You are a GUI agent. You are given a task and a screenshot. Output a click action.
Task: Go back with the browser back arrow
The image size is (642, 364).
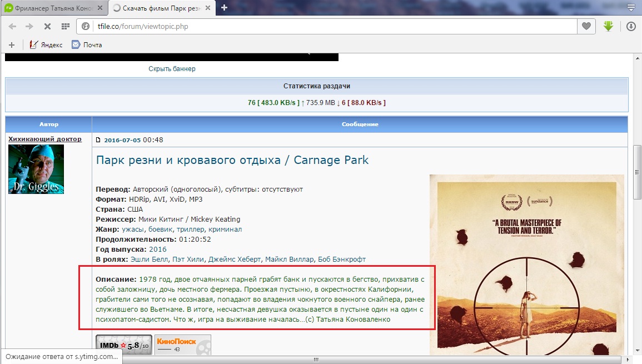click(12, 27)
